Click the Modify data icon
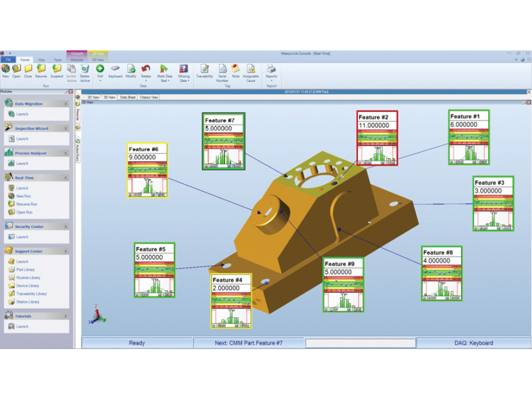Image resolution: width=532 pixels, height=399 pixels. point(131,69)
